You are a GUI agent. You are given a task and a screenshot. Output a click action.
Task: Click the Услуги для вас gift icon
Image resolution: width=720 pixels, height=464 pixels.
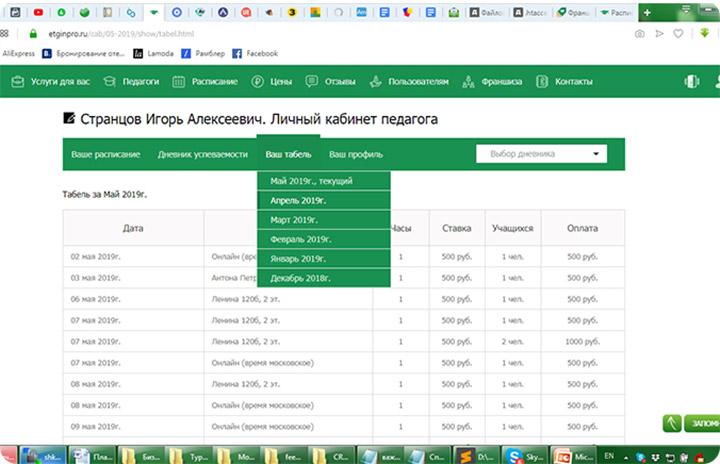pos(19,82)
